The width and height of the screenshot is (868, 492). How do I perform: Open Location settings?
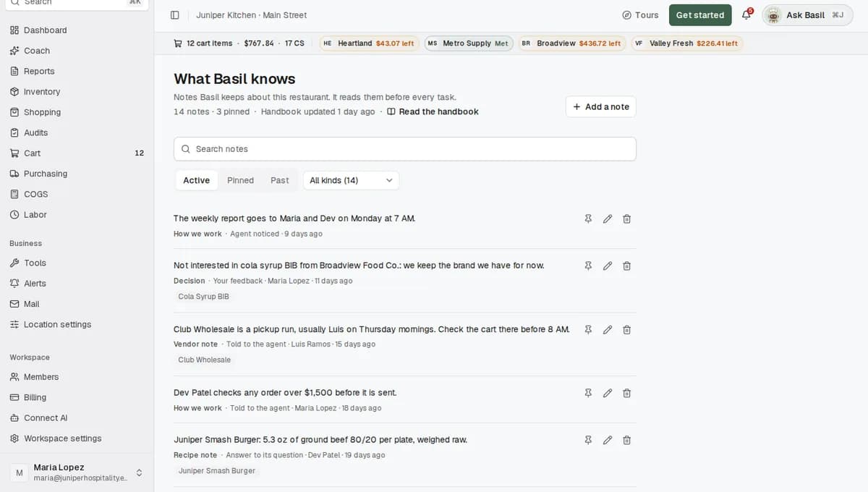point(77,325)
